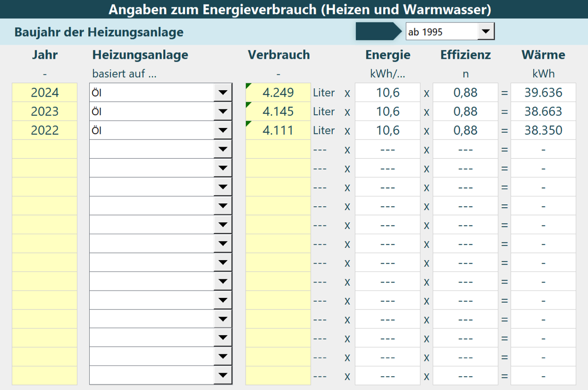
Task: Select the Wärme result 39.636
Action: pos(543,93)
